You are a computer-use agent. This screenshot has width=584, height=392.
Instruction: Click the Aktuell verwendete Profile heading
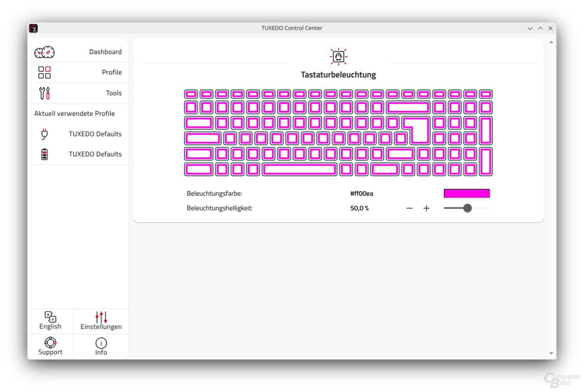(74, 114)
